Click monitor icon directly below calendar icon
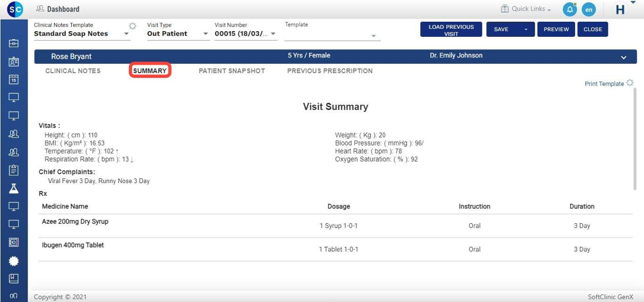The width and height of the screenshot is (644, 302). [x=14, y=98]
